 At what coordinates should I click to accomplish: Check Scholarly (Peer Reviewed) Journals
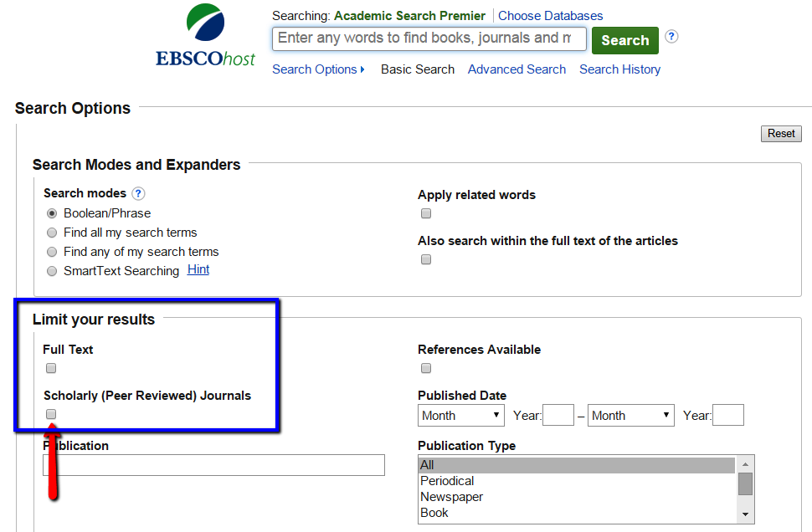[x=51, y=414]
